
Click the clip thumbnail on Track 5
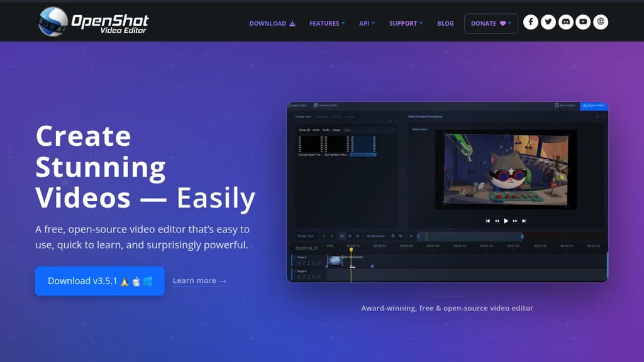pos(335,260)
